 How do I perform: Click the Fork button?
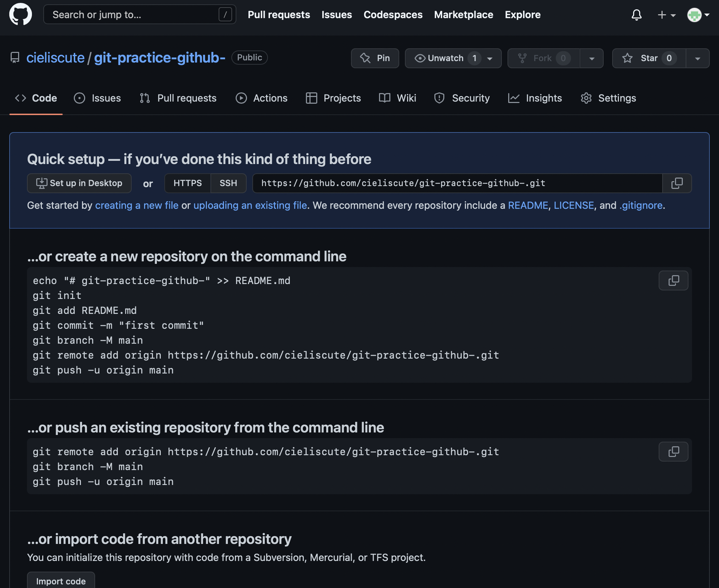click(x=544, y=58)
